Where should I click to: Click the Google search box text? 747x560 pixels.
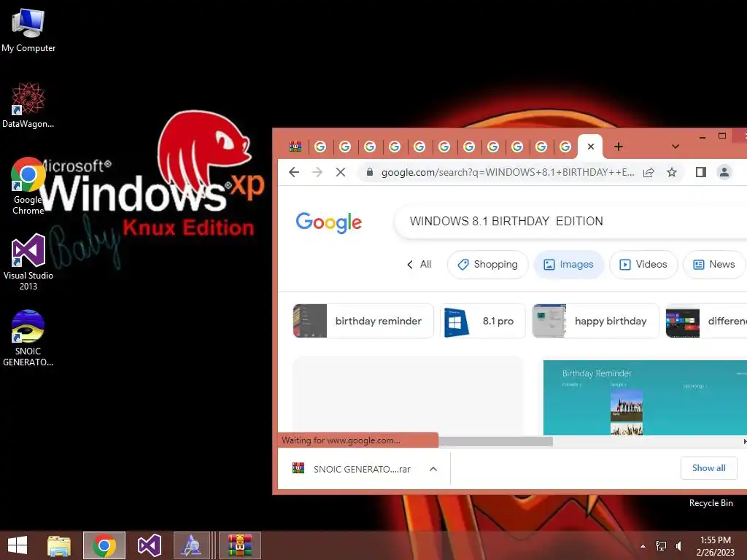(x=506, y=221)
